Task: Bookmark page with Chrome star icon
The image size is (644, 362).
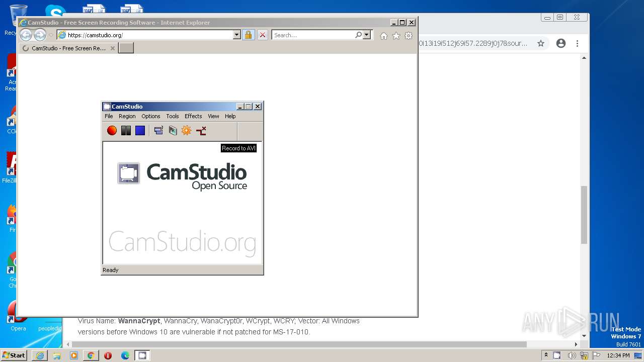Action: (541, 43)
